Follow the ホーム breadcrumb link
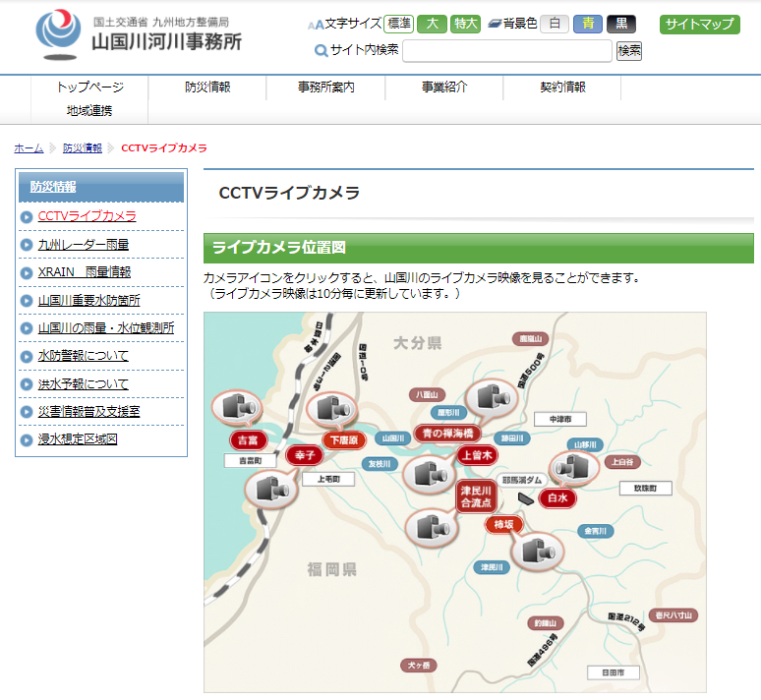Screen dimensions: 761x700 29,148
